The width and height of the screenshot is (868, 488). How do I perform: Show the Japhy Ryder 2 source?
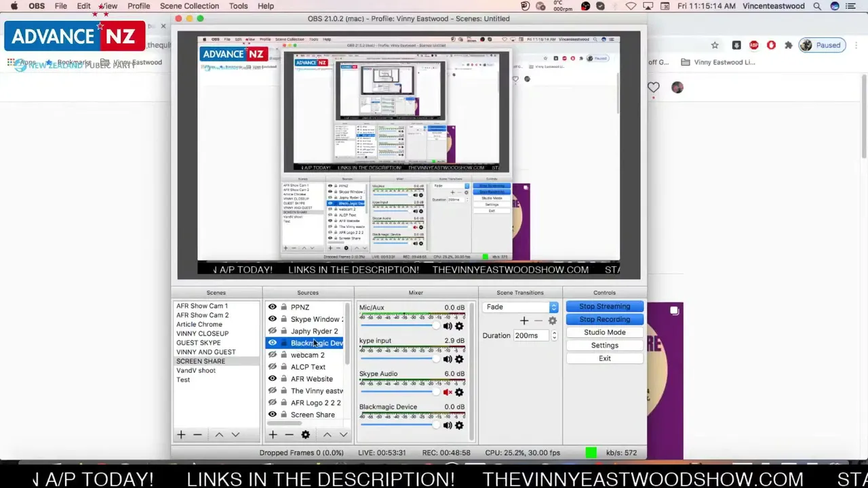point(273,331)
